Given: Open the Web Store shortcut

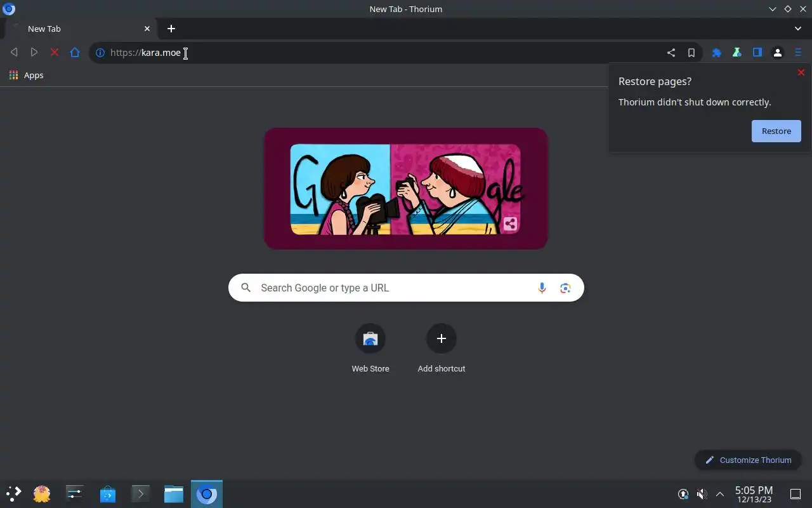Looking at the screenshot, I should point(370,348).
